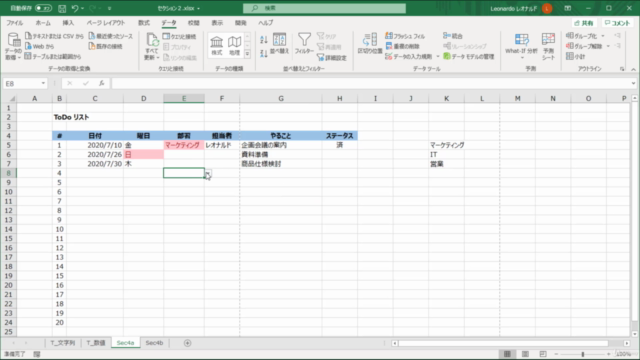This screenshot has width=640, height=360.
Task: Select column G header
Action: coord(281,98)
